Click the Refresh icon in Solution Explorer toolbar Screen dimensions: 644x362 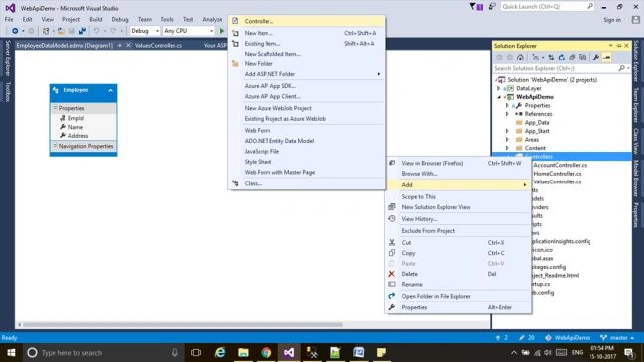click(x=561, y=58)
